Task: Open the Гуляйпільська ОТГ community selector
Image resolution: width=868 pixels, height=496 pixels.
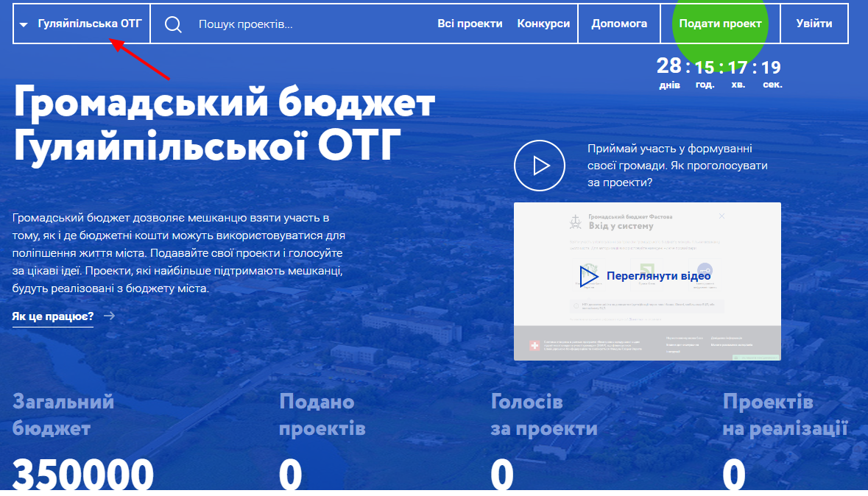Action: (90, 24)
